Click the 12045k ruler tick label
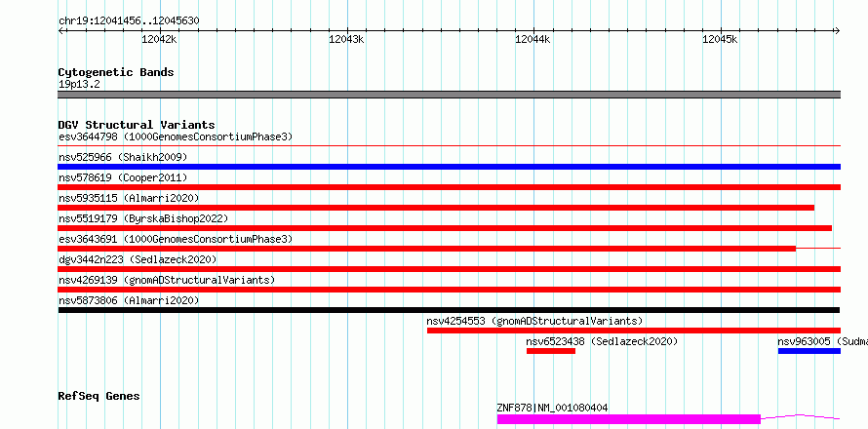Image resolution: width=868 pixels, height=429 pixels. pyautogui.click(x=720, y=39)
